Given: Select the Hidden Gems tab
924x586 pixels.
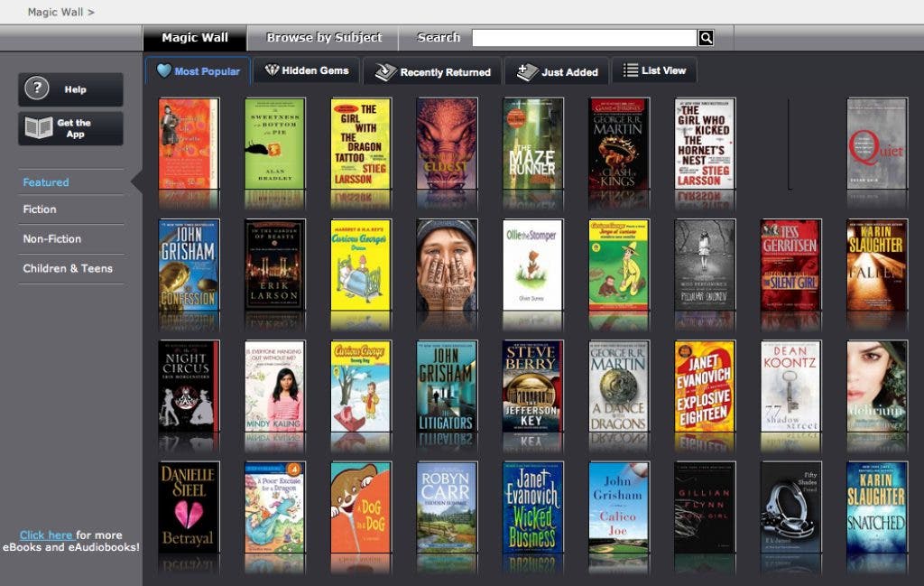Looking at the screenshot, I should click(x=307, y=70).
